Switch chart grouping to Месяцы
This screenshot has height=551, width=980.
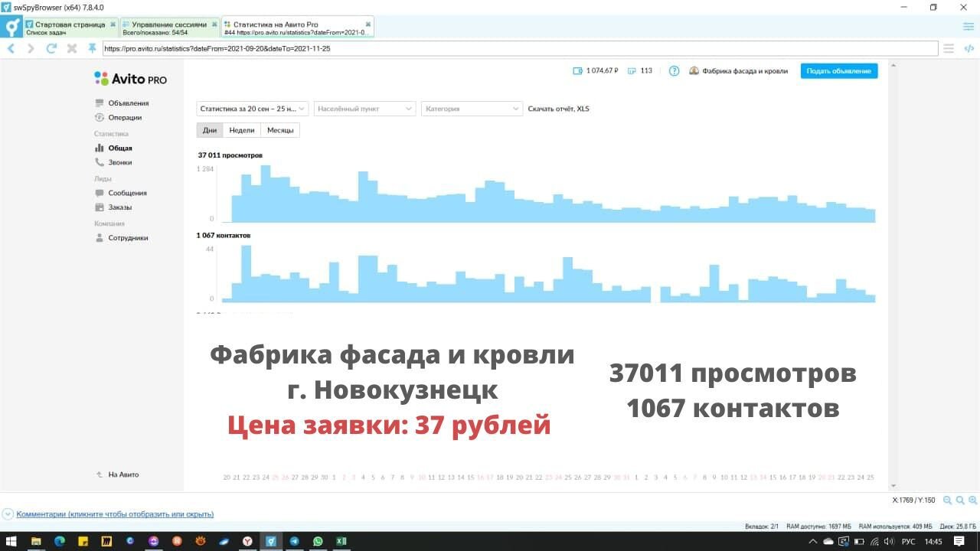[x=280, y=130]
